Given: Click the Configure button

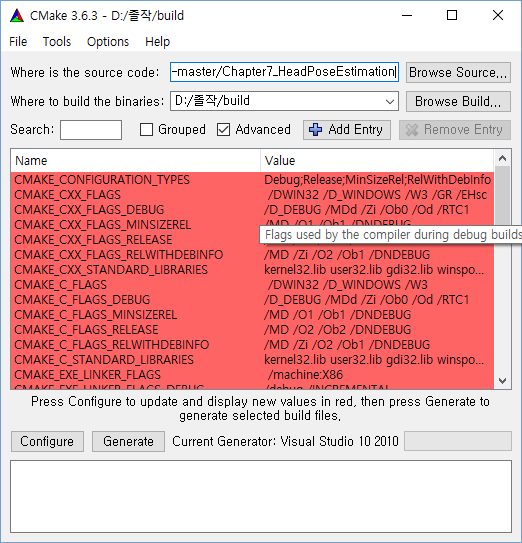Looking at the screenshot, I should (47, 441).
